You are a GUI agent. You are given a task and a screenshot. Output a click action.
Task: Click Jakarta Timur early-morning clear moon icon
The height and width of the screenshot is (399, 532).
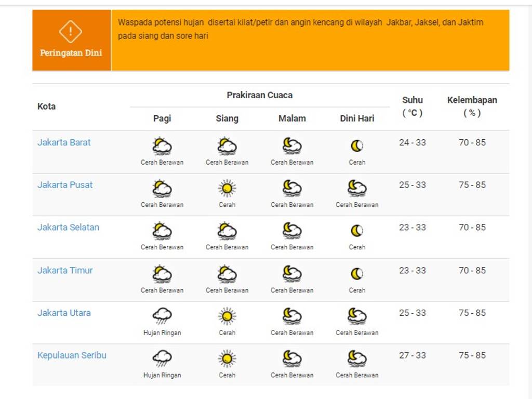tap(357, 273)
